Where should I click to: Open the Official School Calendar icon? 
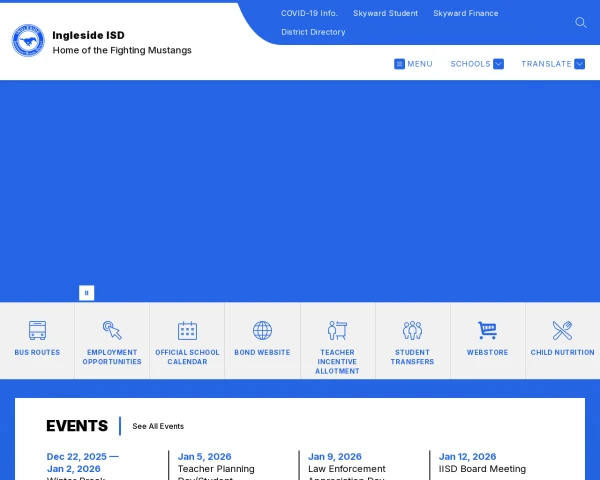(x=187, y=330)
